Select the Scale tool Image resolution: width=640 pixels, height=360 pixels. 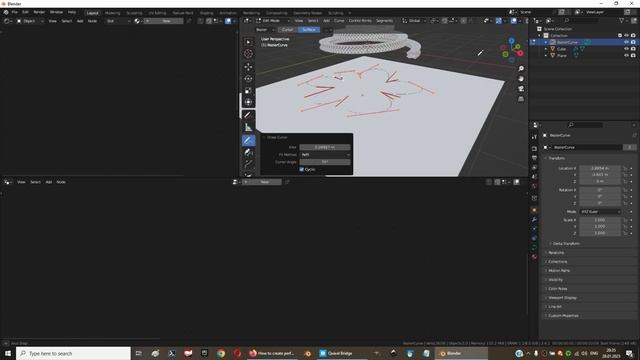(248, 91)
